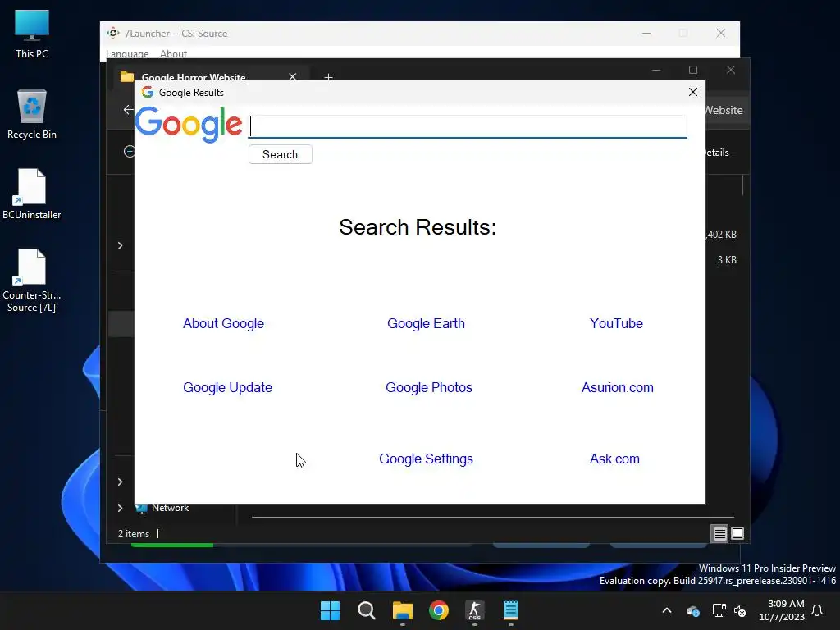Close the Google Horror Website tab
The width and height of the screenshot is (840, 630).
[x=293, y=76]
